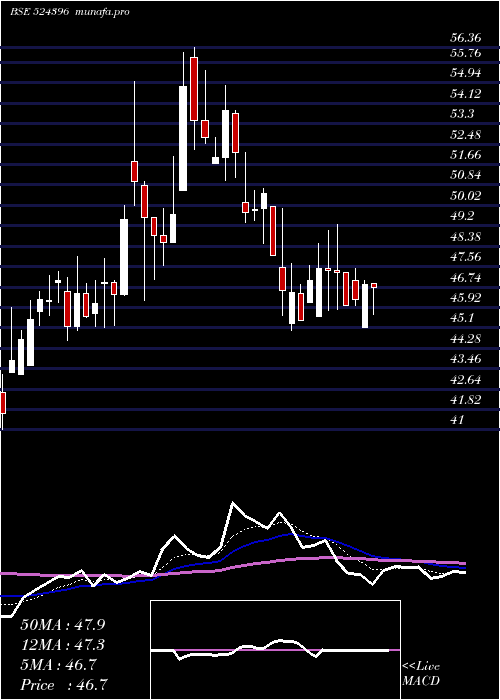The height and width of the screenshot is (700, 500).
Task: Click the 'Price : 46.7' value
Action: click(65, 685)
